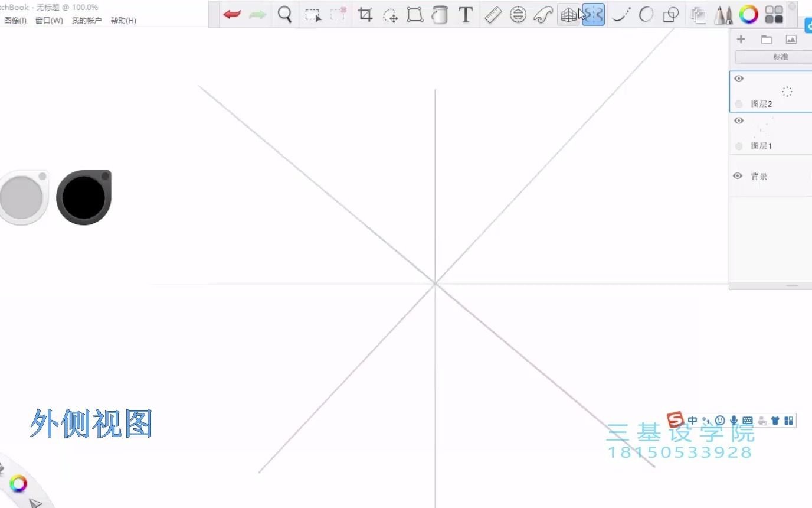
Task: Open the lagoon color wheel at bottom-left
Action: pyautogui.click(x=18, y=484)
